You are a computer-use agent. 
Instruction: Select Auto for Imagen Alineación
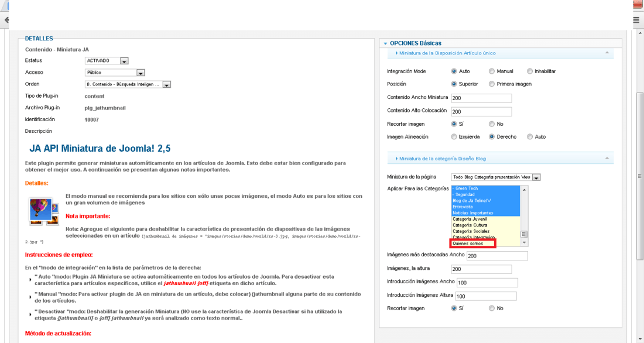(530, 137)
